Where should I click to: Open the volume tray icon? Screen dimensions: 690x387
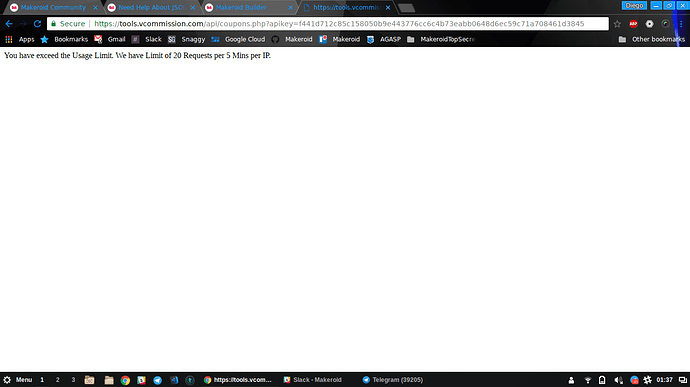pos(618,380)
